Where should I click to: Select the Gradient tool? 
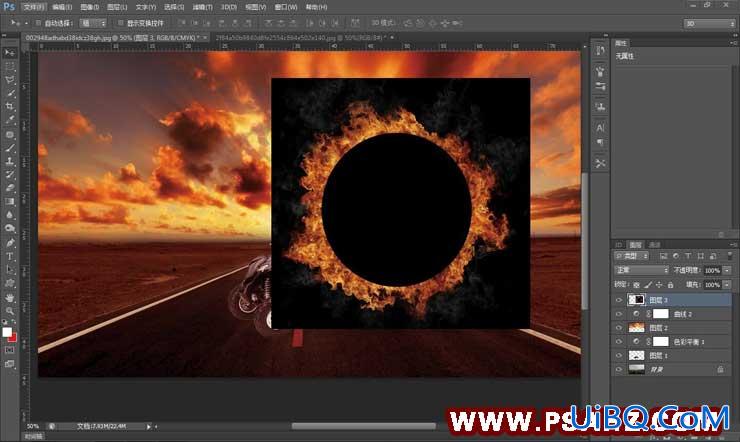[9, 201]
